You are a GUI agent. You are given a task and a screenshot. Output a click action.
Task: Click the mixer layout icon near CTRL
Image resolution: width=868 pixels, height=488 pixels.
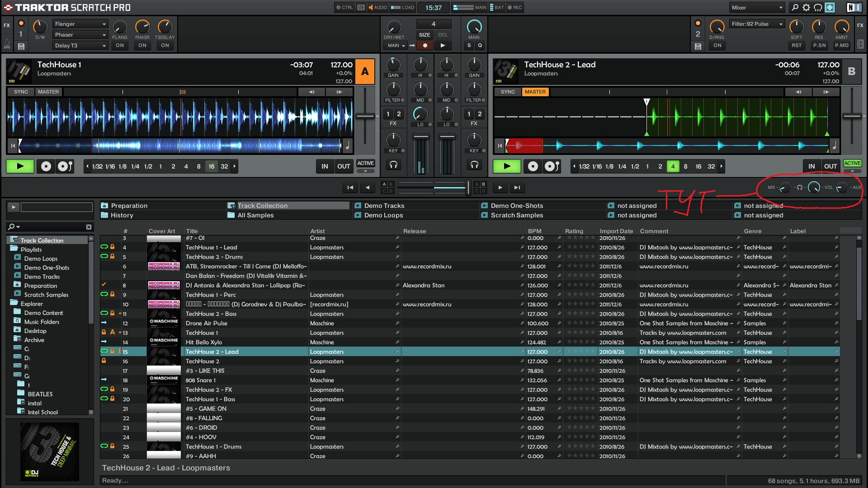(361, 8)
